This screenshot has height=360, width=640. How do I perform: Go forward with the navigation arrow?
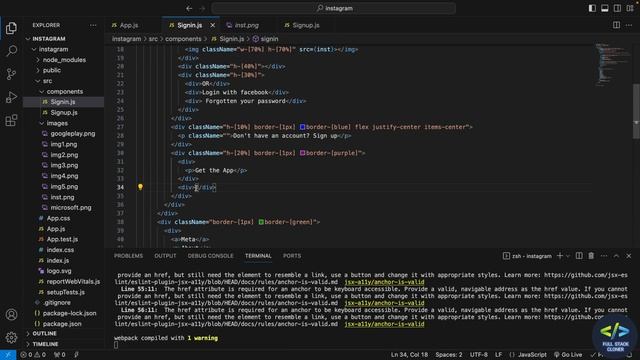point(202,8)
